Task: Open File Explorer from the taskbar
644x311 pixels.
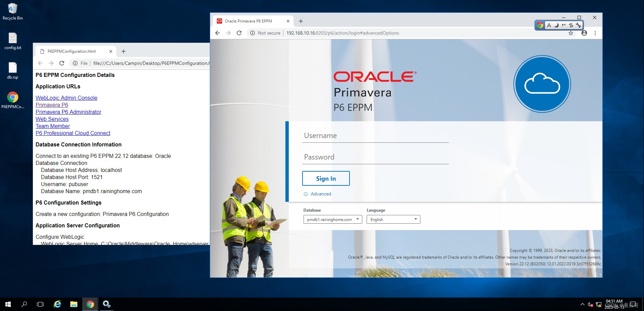Action: tap(74, 304)
